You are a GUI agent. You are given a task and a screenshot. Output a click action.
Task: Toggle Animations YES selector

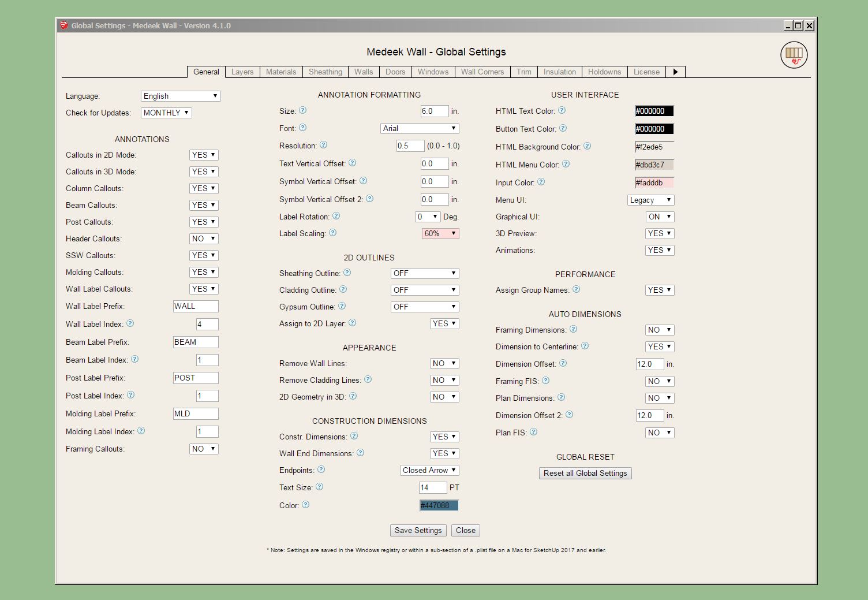[x=660, y=250]
